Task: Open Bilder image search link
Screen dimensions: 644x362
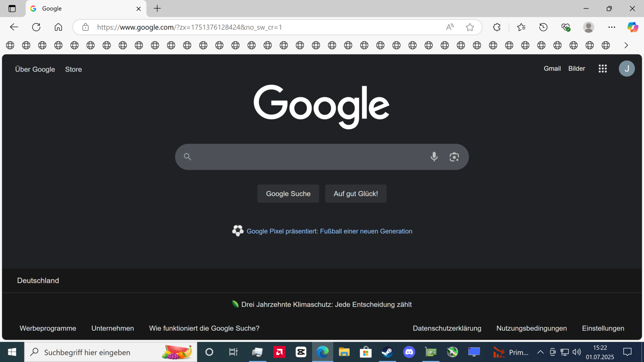Action: (577, 68)
